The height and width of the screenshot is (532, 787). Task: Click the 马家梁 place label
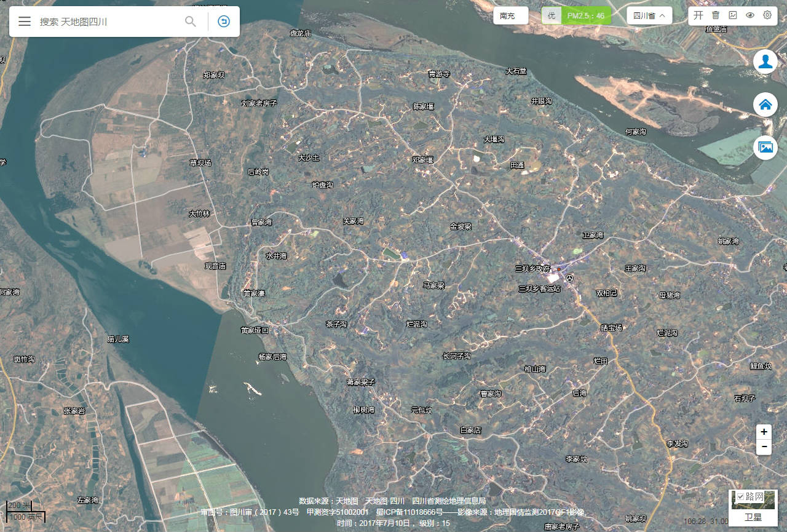point(433,285)
